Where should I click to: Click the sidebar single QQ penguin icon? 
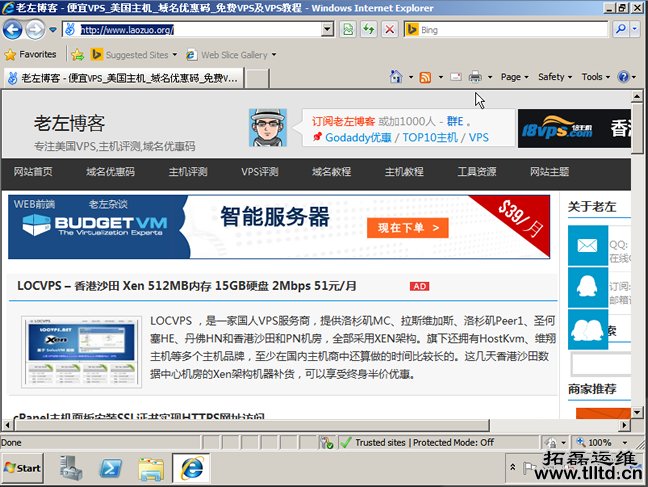pos(588,287)
